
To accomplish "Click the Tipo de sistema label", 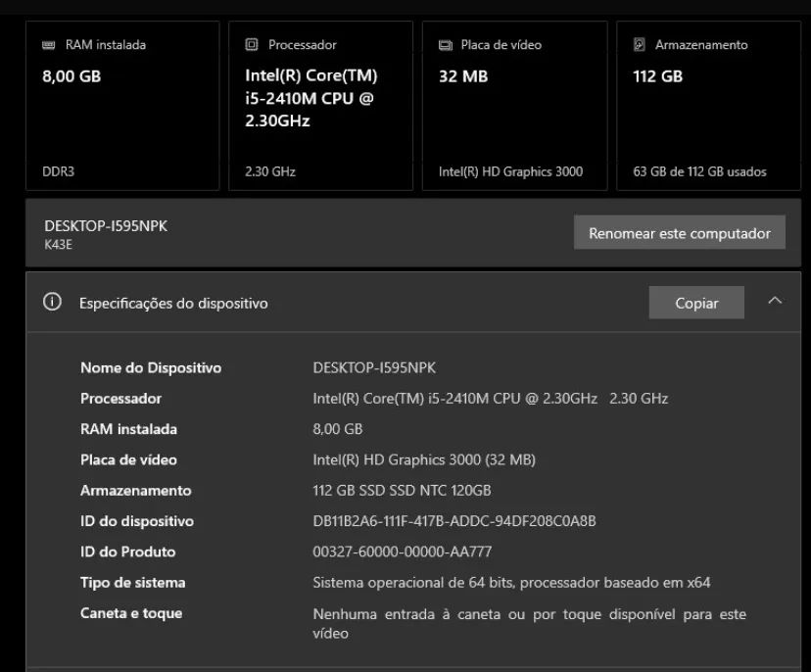I will tap(133, 583).
